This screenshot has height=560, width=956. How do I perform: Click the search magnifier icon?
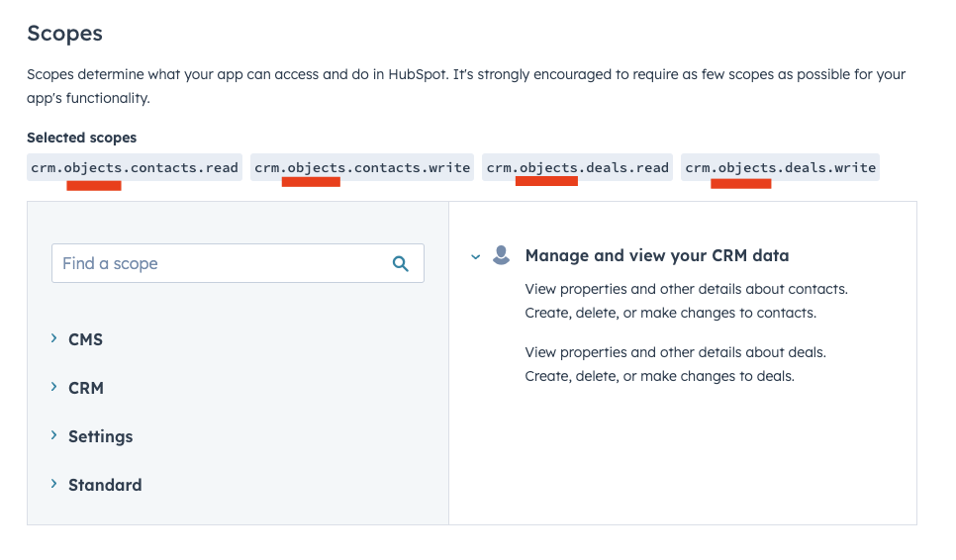[x=401, y=264]
